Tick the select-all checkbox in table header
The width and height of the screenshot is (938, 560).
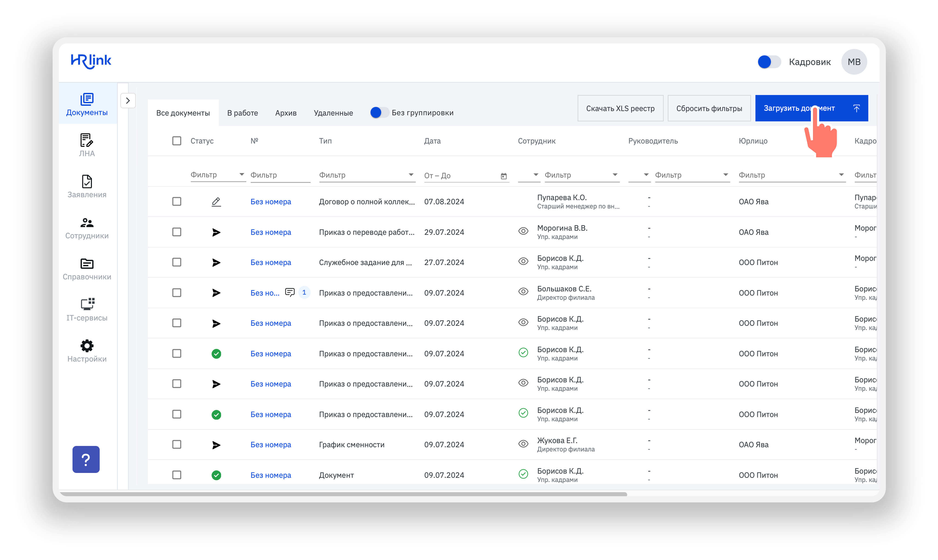[177, 141]
